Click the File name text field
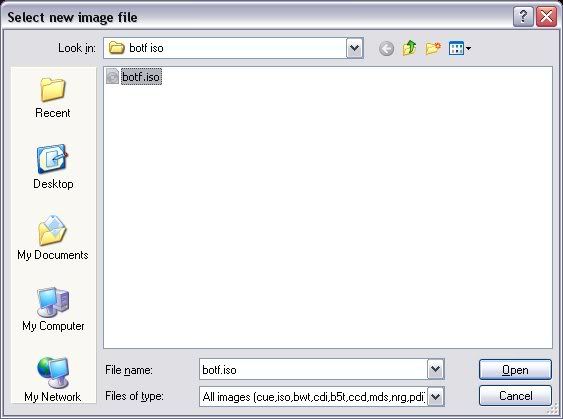This screenshot has width=563, height=419. [x=313, y=369]
